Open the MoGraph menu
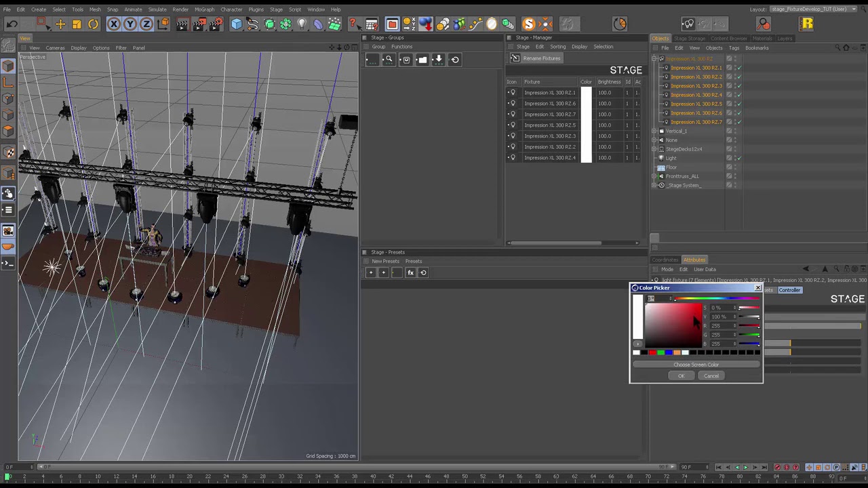Viewport: 868px width, 488px height. (x=204, y=9)
